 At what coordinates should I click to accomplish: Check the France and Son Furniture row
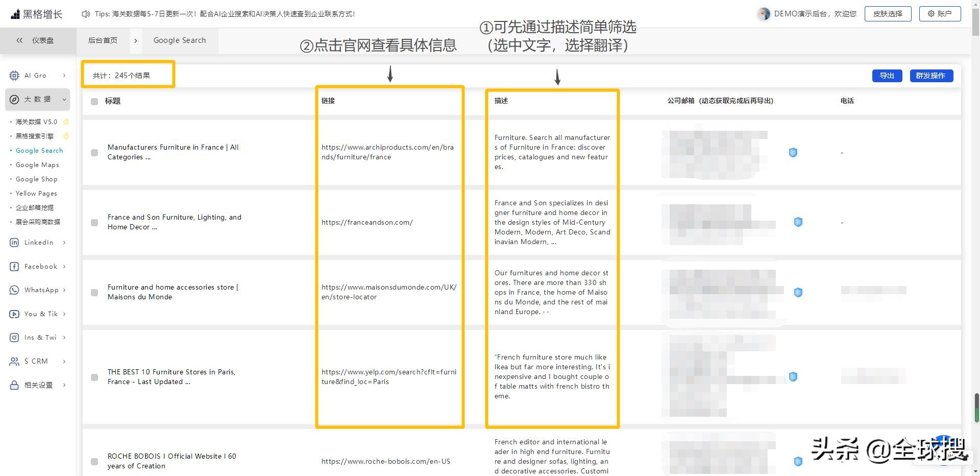(94, 223)
